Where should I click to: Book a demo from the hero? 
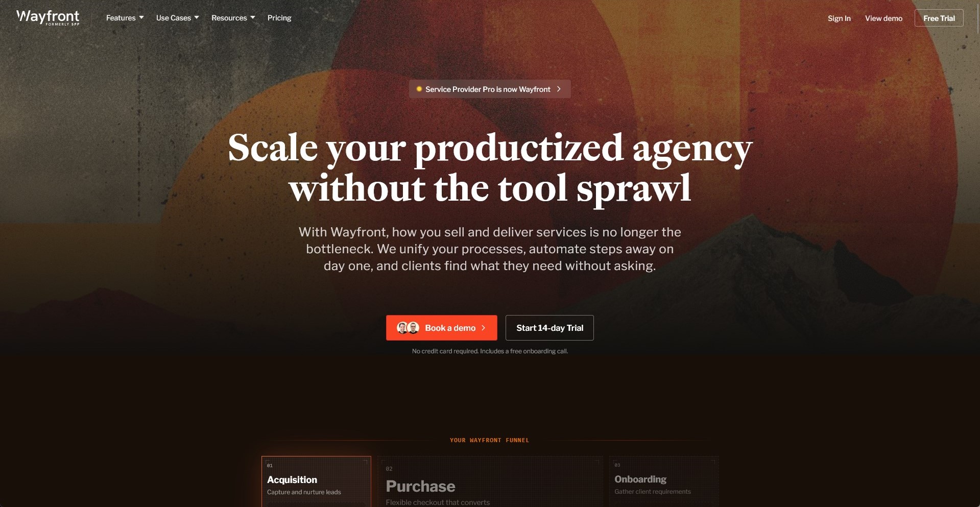coord(442,328)
